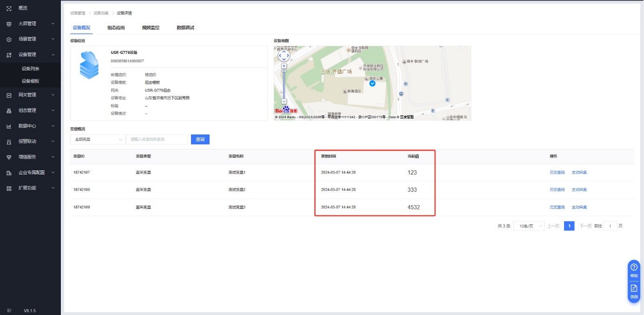Viewport: 644px width, 315px height.
Task: Click the blue 查询 search button
Action: tap(200, 140)
